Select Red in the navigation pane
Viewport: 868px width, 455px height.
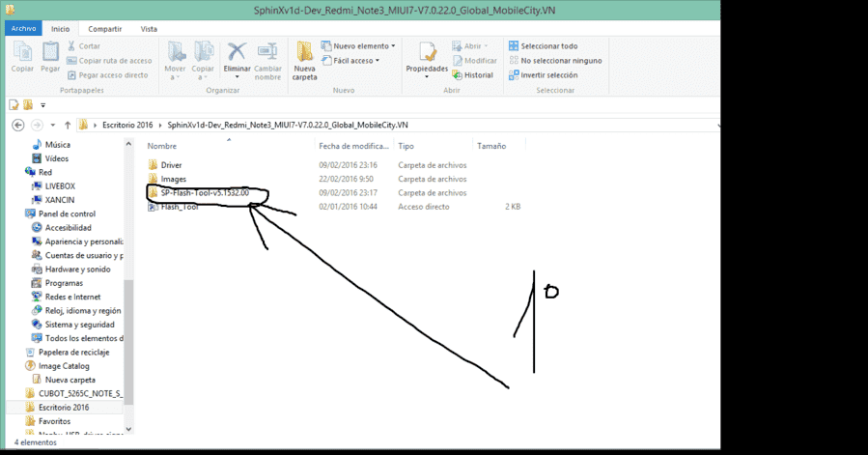(x=39, y=172)
